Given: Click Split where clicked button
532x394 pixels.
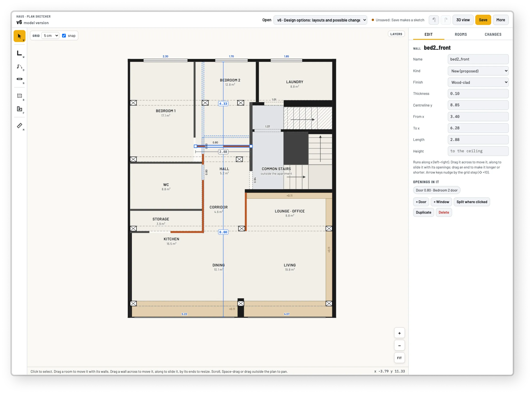Looking at the screenshot, I should [x=472, y=202].
